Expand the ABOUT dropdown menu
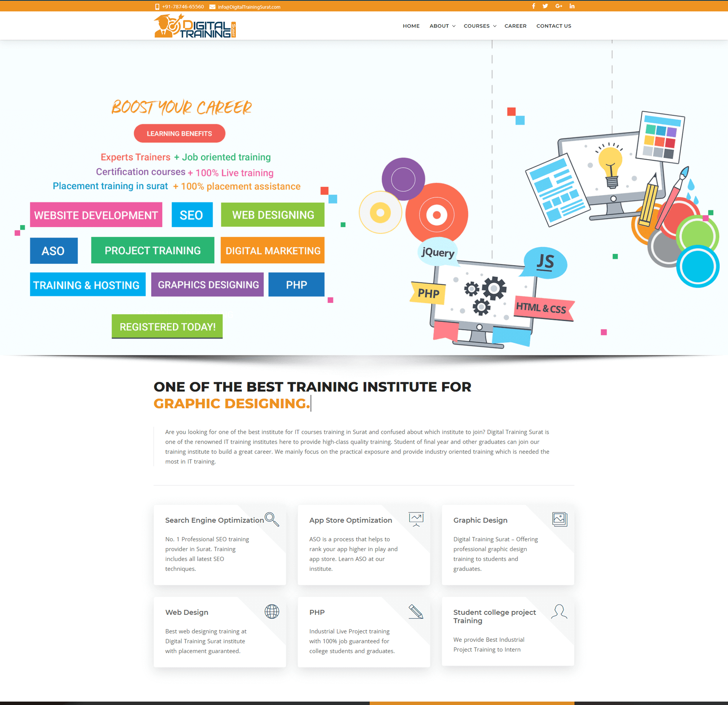The height and width of the screenshot is (705, 728). (x=441, y=26)
